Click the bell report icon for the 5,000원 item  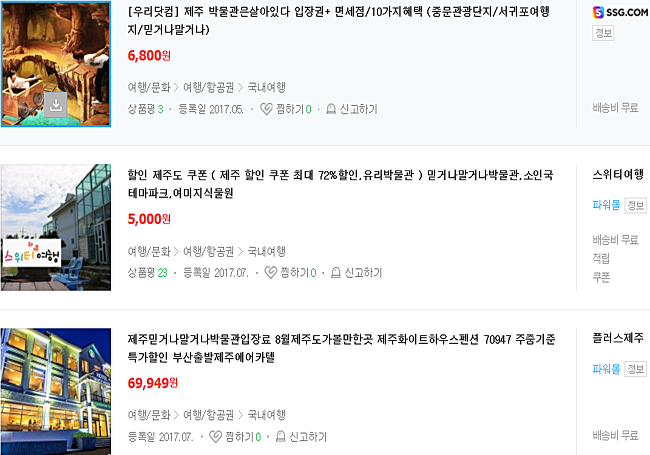tap(336, 273)
